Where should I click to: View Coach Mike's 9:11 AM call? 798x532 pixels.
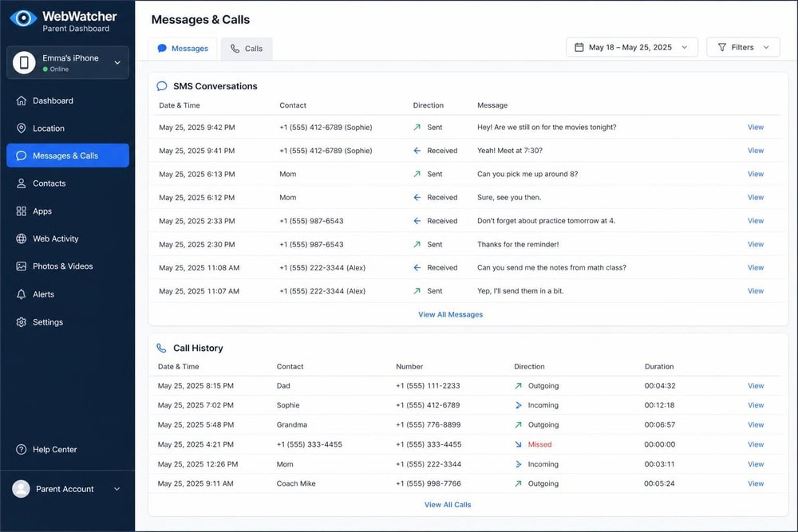(x=756, y=483)
